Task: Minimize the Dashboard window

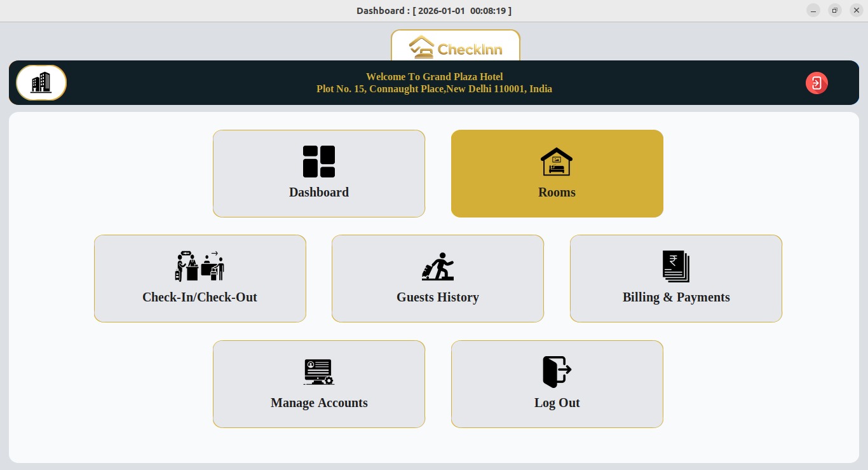Action: pos(813,11)
